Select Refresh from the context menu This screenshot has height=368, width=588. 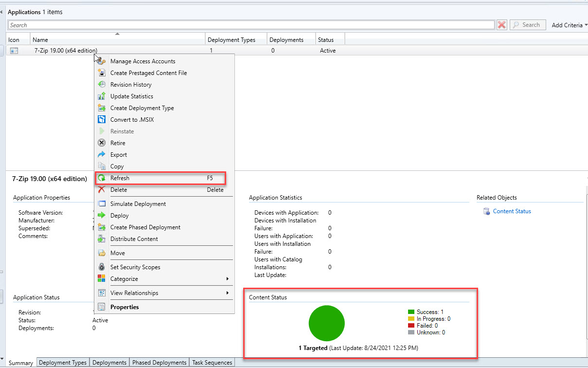[x=120, y=178]
